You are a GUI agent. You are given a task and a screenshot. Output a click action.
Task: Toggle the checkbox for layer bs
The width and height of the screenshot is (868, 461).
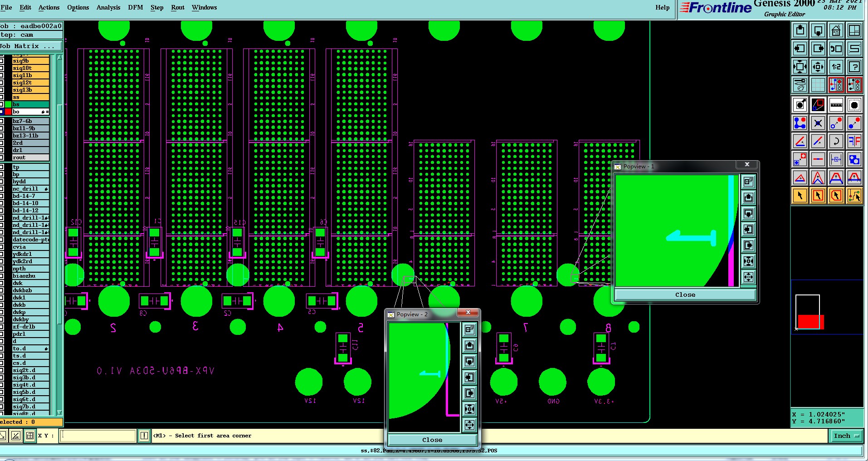point(2,104)
